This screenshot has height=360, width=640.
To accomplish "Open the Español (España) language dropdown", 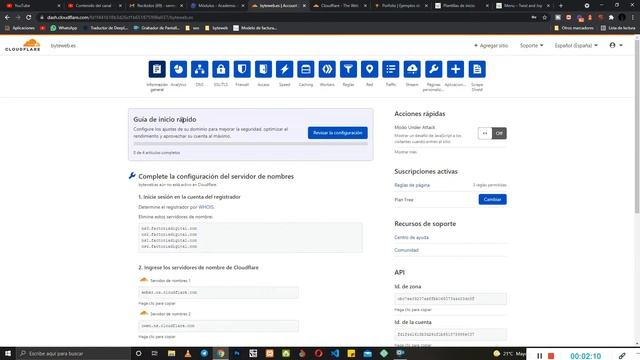I will (x=576, y=46).
